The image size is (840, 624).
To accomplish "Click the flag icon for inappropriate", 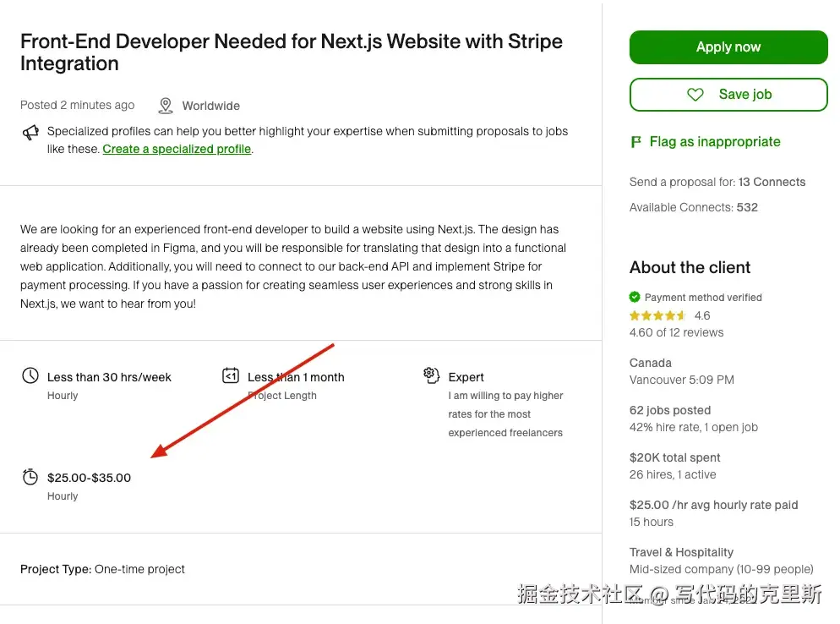I will [x=636, y=142].
